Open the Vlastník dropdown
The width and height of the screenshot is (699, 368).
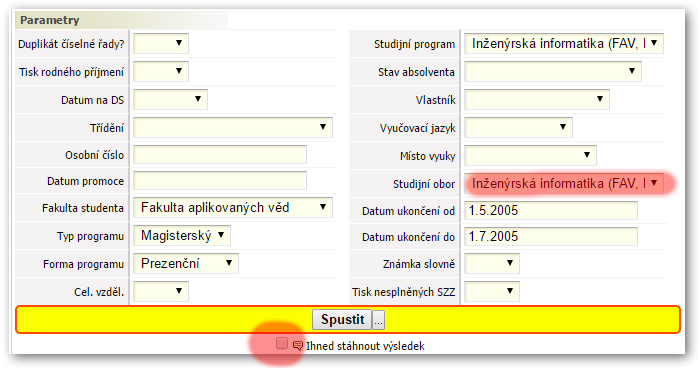tap(537, 99)
